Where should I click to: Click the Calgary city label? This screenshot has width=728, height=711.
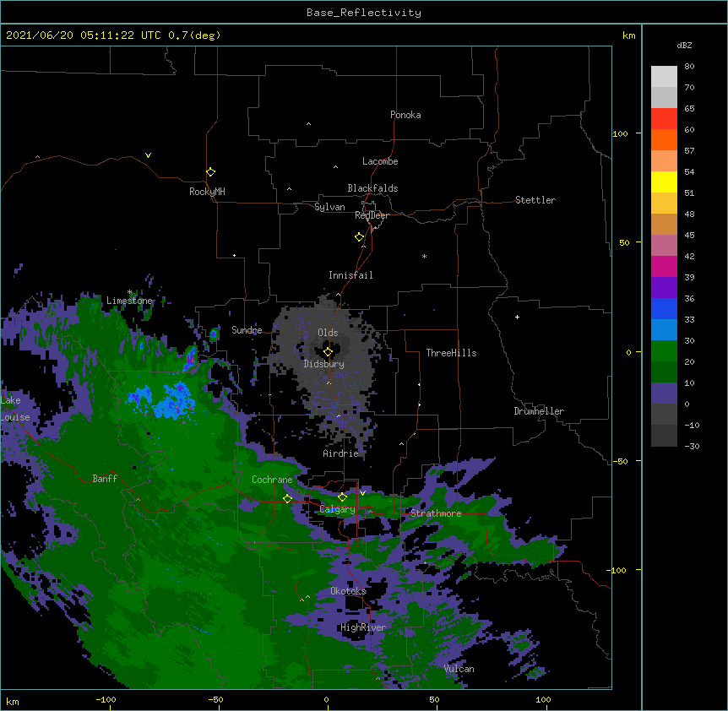pyautogui.click(x=338, y=509)
